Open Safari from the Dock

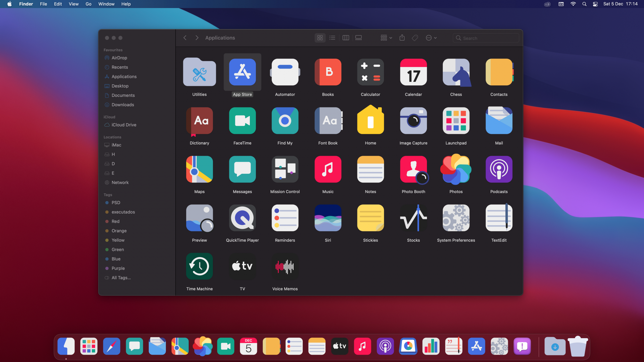click(x=111, y=346)
